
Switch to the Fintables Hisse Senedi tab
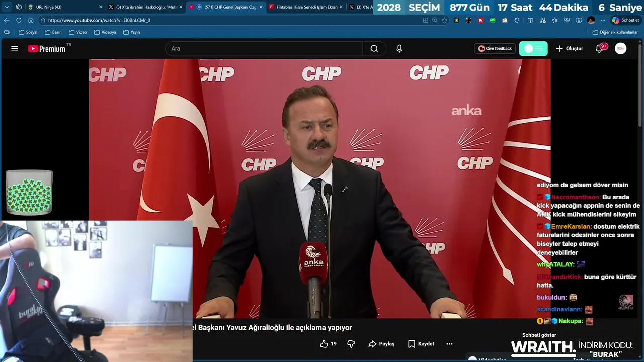[x=306, y=7]
